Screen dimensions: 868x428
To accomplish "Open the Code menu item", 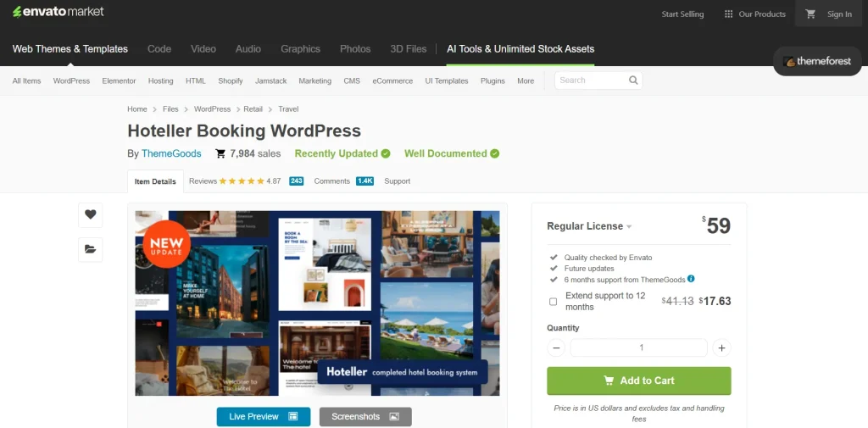I will point(159,48).
